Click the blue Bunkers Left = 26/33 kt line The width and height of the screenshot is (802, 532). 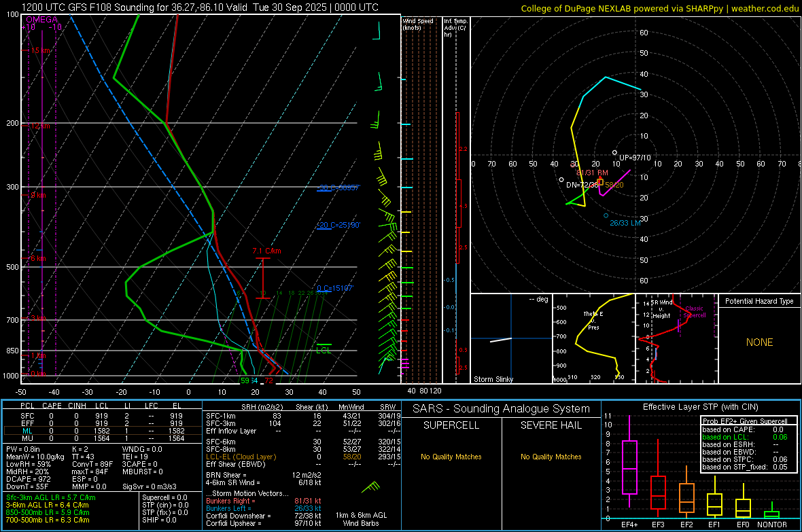(264, 508)
